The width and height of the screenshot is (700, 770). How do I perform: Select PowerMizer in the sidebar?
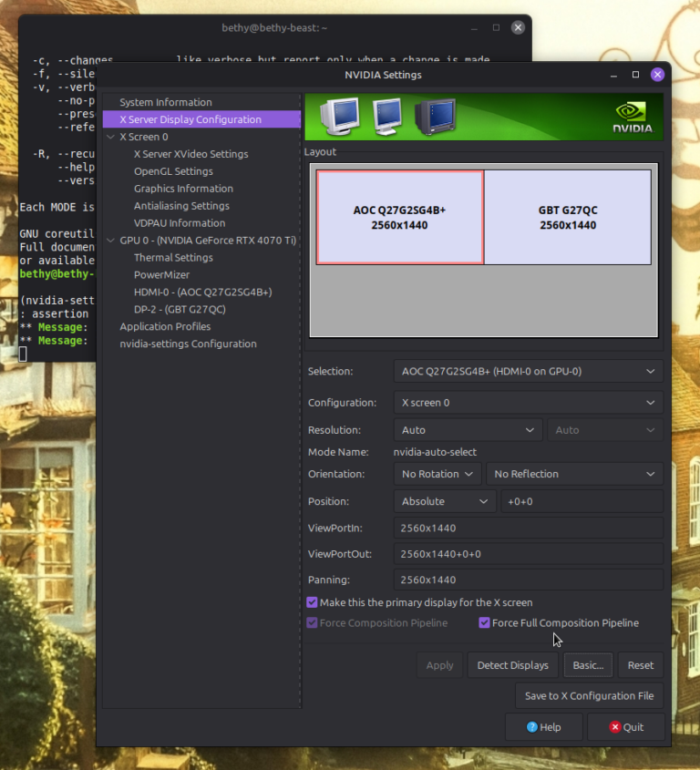click(160, 275)
